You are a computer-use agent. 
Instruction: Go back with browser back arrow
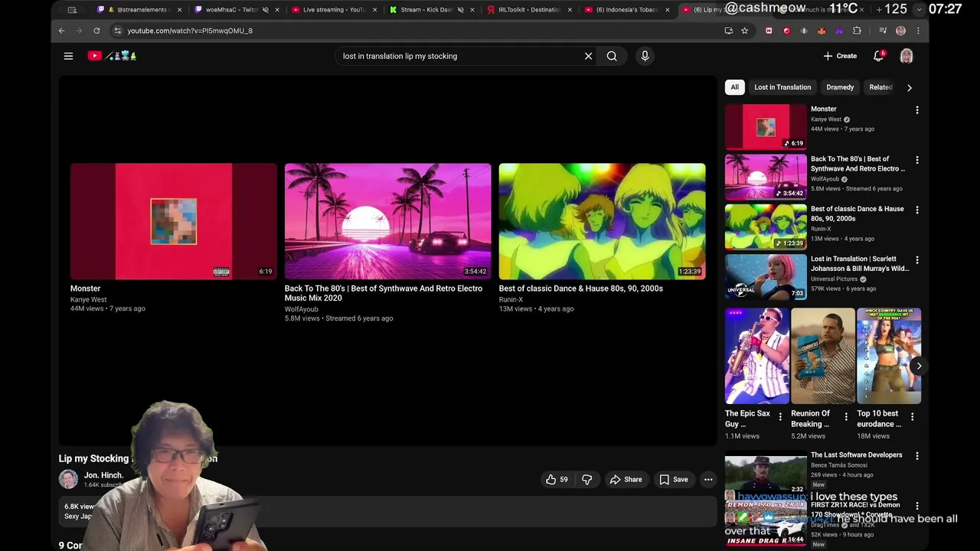pos(61,31)
